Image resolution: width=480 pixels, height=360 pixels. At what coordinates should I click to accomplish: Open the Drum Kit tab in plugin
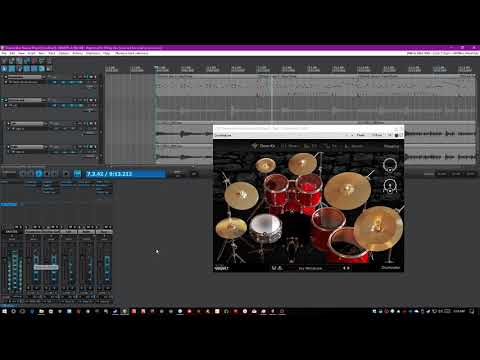pyautogui.click(x=264, y=146)
